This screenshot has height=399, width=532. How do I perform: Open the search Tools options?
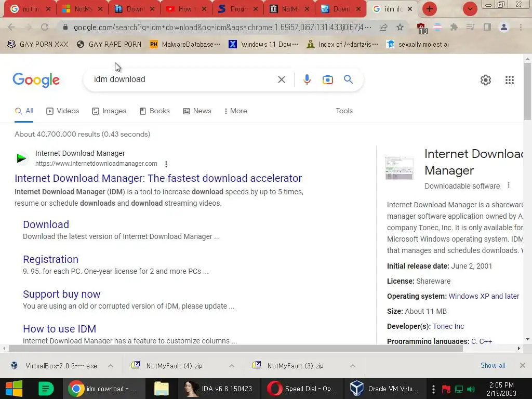tap(344, 111)
